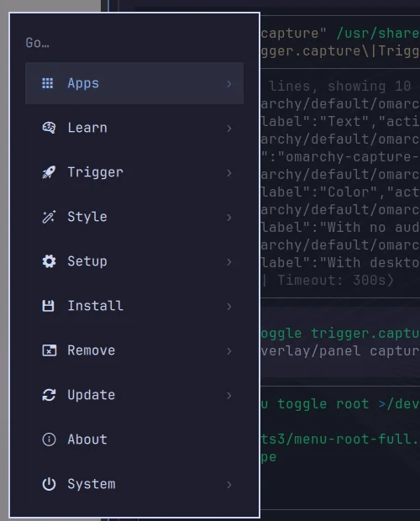Open the Apps menu entry
Screen dimensions: 420x521
(134, 83)
